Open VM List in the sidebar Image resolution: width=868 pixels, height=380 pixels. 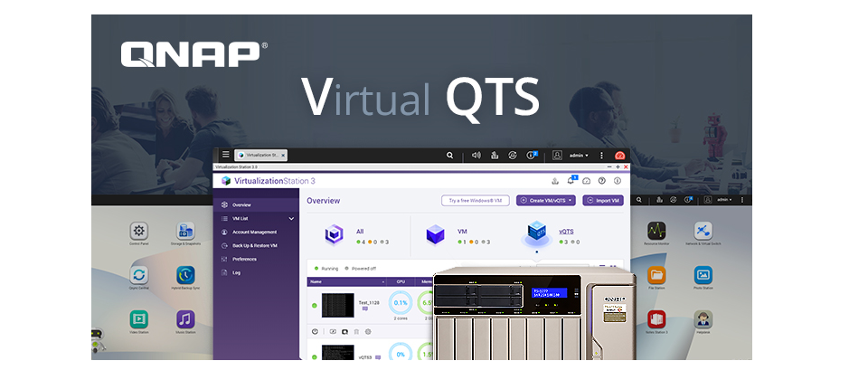pyautogui.click(x=256, y=219)
